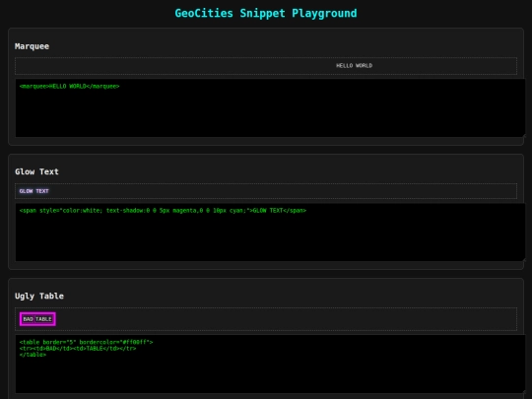Click the GeoCities Snippet Playground title

point(266,13)
